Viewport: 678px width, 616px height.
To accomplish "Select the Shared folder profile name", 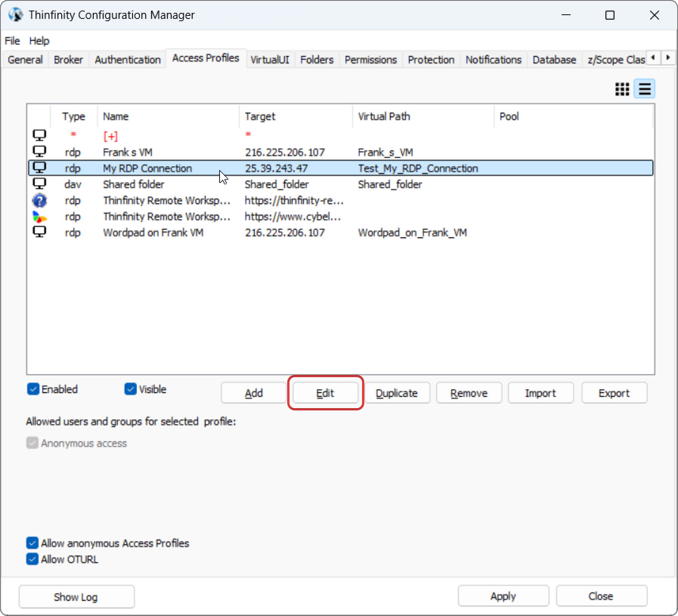I will coord(134,184).
